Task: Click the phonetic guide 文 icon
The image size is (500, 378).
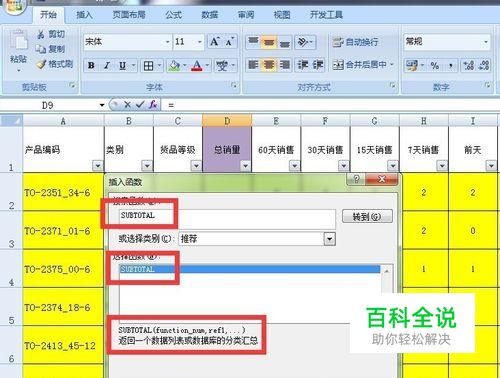Action: [x=222, y=66]
